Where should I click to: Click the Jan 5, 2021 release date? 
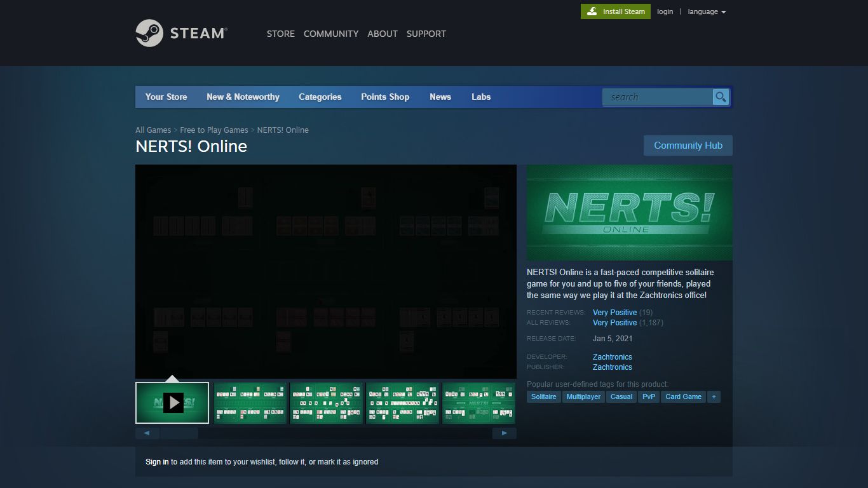tap(613, 339)
